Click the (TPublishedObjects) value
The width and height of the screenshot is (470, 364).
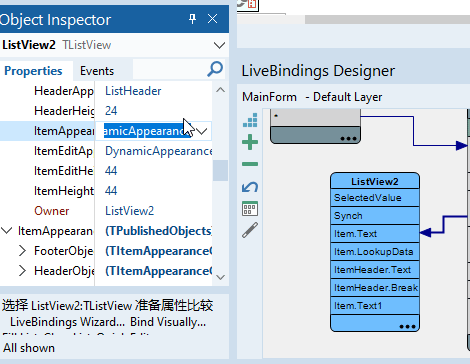tap(158, 231)
